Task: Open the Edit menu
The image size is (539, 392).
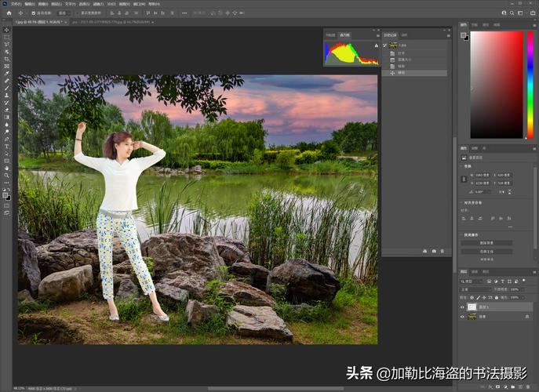Action: [x=30, y=4]
